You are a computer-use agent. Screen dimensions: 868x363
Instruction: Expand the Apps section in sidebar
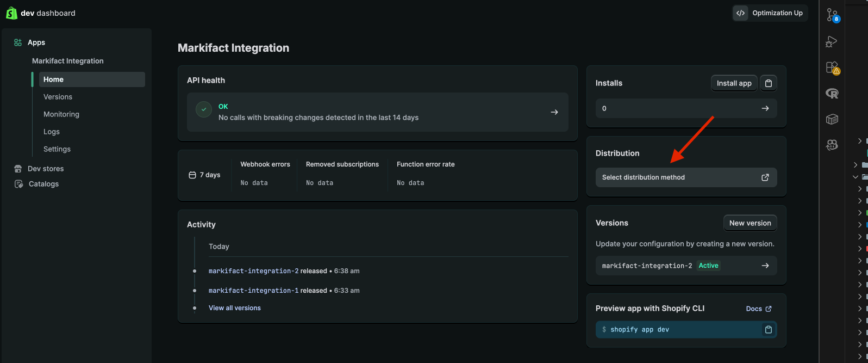point(36,42)
